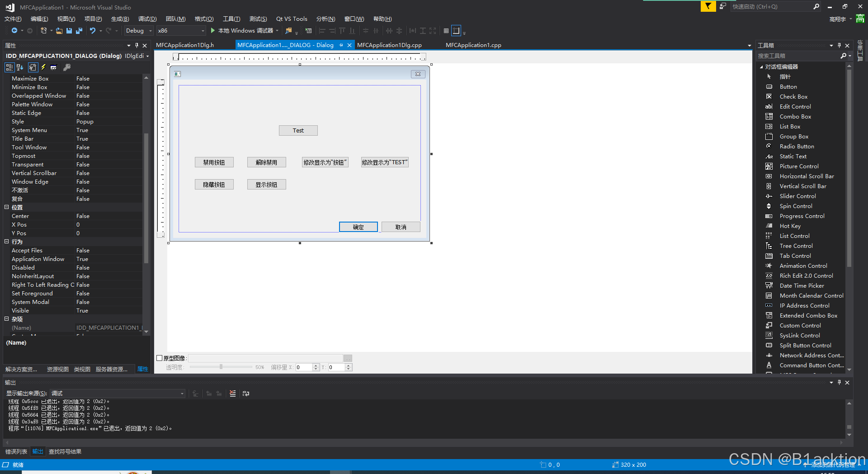Click the 确定 button in dialog
The height and width of the screenshot is (474, 868).
pyautogui.click(x=359, y=227)
